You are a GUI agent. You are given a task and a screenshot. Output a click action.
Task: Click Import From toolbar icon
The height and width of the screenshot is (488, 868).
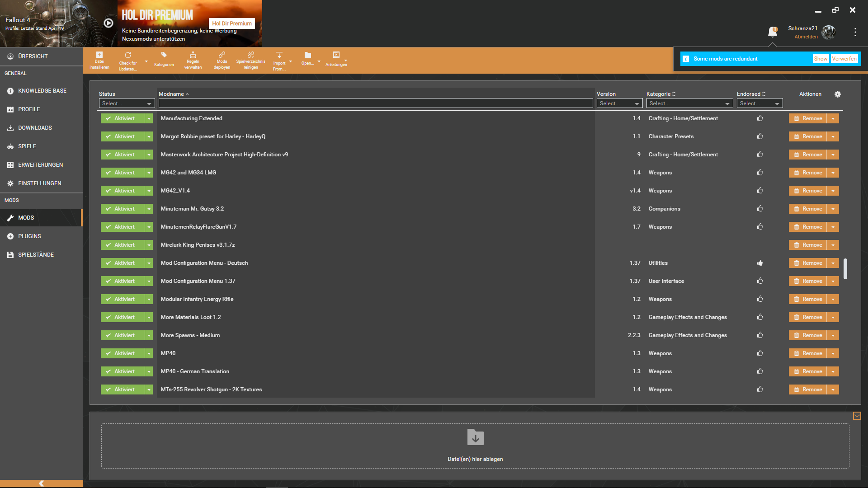pos(279,61)
